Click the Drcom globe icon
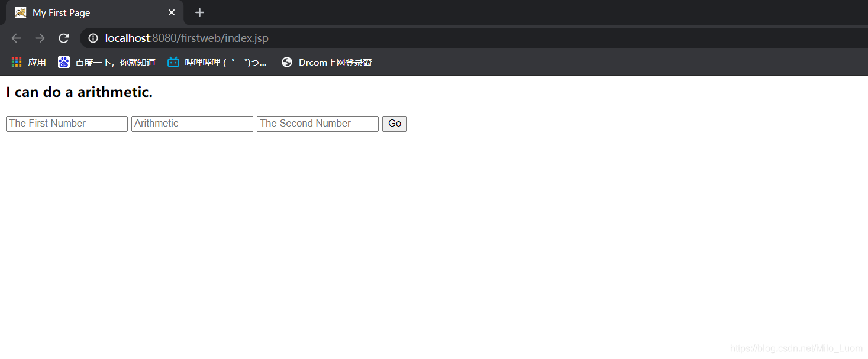868x359 pixels. (x=287, y=62)
